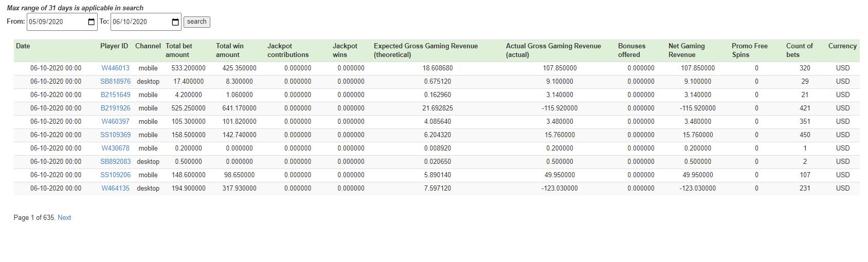This screenshot has height=262, width=868.
Task: Click inside the To date field
Action: click(146, 22)
